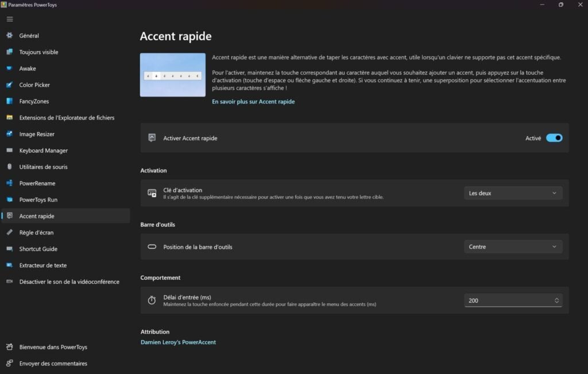Click the Clé d'activation keyboard icon
Screen dimensions: 588x374
click(x=152, y=193)
